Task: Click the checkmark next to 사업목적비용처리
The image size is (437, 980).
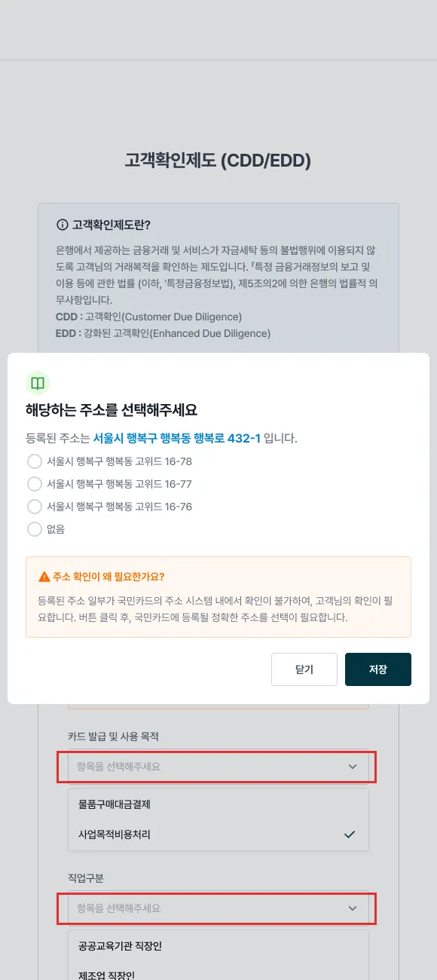Action: pos(350,835)
